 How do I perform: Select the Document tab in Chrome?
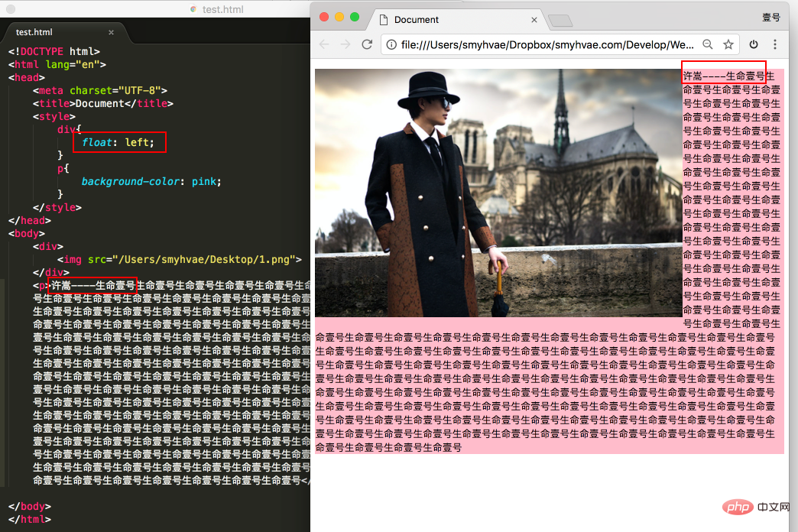pyautogui.click(x=458, y=20)
